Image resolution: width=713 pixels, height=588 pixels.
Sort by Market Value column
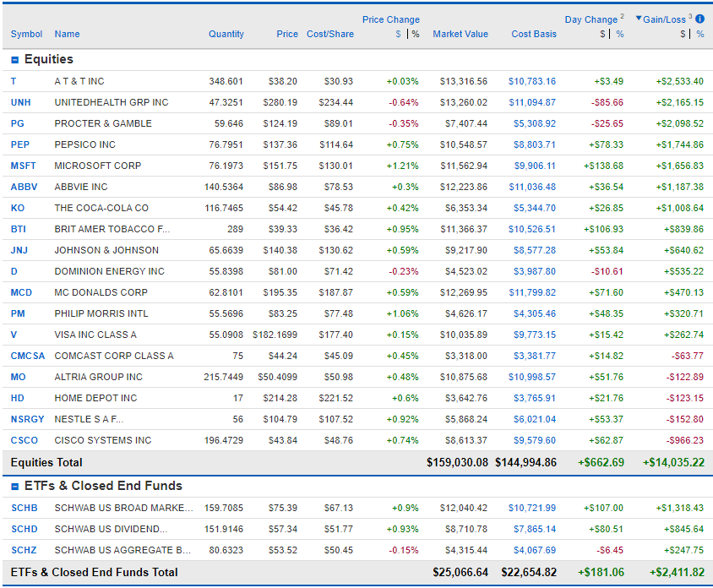pos(460,34)
